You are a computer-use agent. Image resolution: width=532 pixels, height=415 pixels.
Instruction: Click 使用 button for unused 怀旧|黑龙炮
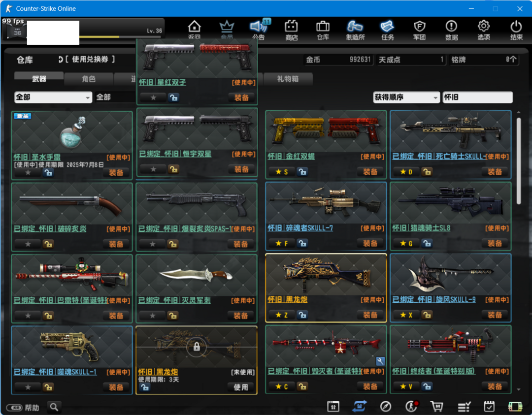(x=240, y=387)
